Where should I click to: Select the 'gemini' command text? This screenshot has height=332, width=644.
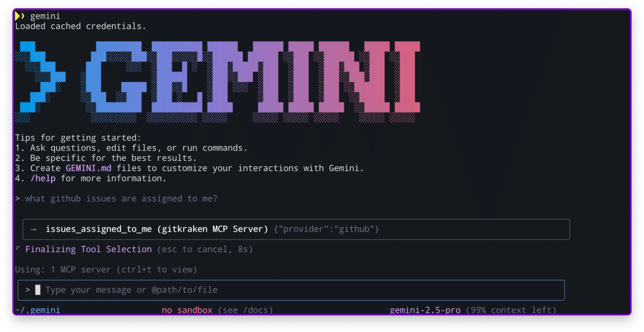45,16
